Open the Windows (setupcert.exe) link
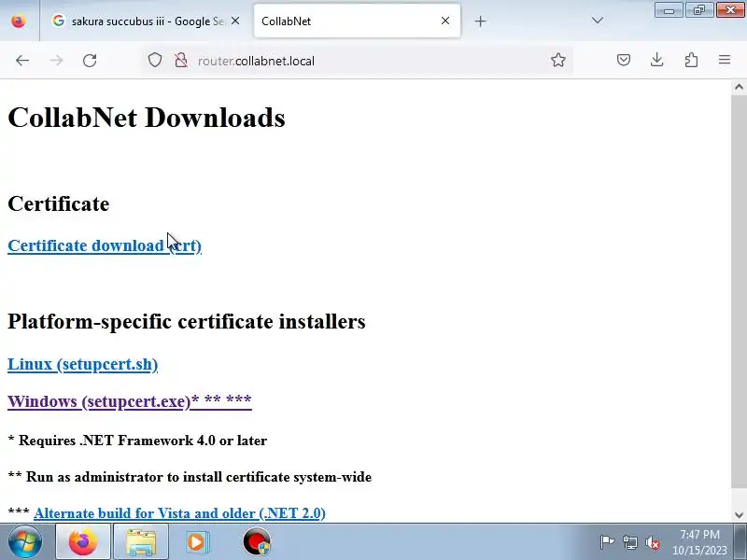Image resolution: width=747 pixels, height=560 pixels. click(130, 401)
